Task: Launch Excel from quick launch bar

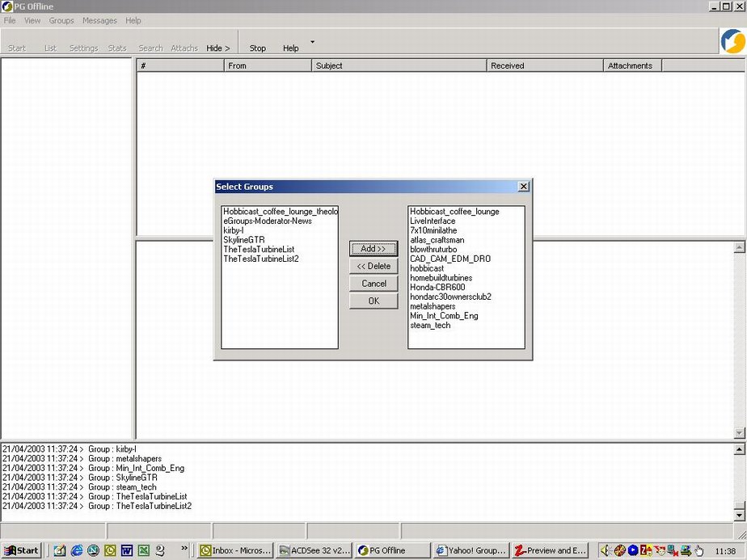Action: coord(143,550)
